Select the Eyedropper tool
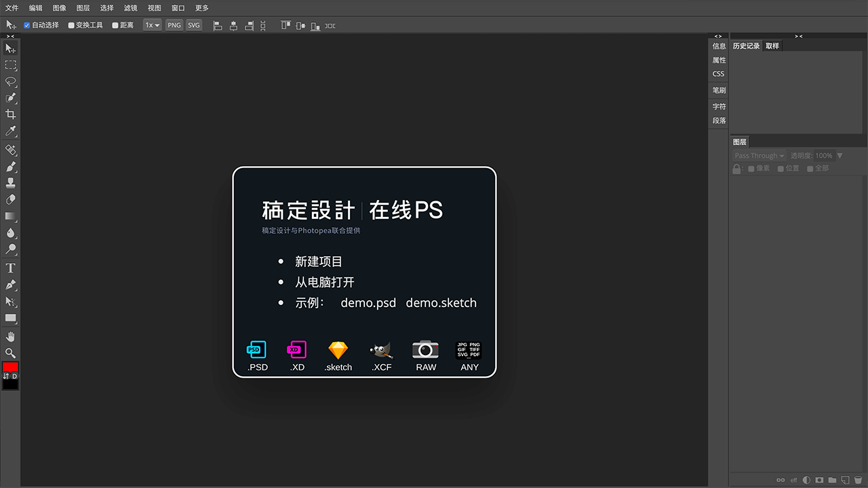The height and width of the screenshot is (488, 868). 10,131
